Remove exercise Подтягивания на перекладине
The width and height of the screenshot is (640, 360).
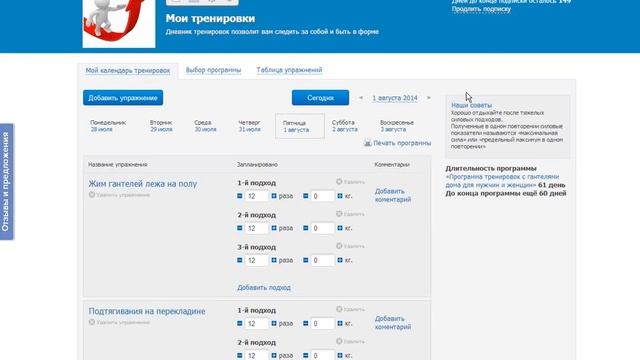tap(119, 322)
